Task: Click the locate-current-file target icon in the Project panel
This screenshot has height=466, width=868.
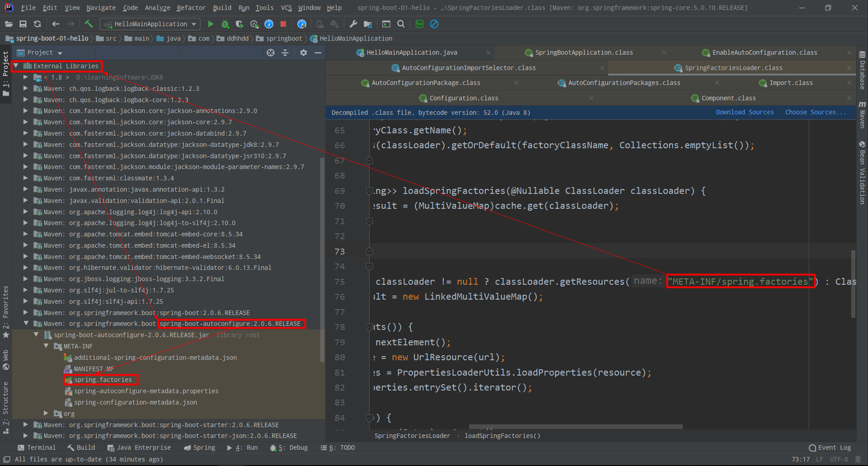Action: pyautogui.click(x=271, y=53)
